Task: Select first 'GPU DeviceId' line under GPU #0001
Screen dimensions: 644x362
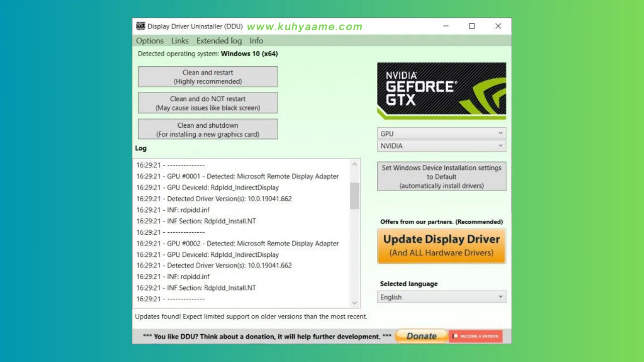Action: [x=207, y=188]
